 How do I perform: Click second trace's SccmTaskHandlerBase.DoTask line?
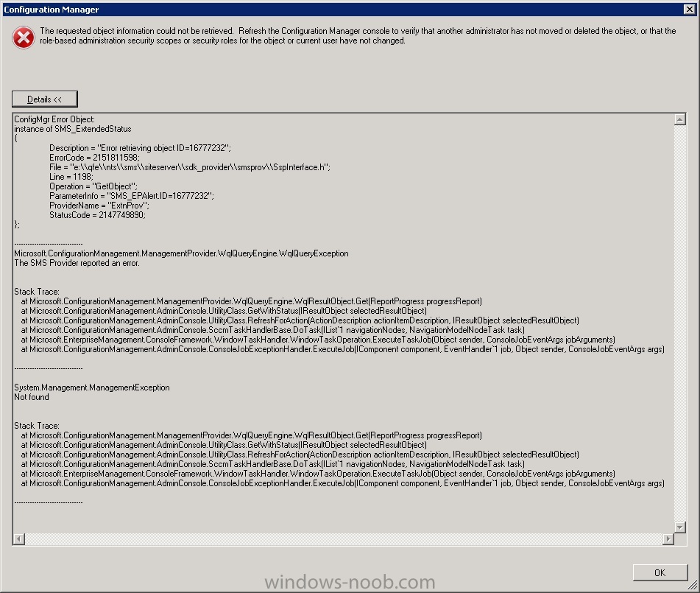coord(272,464)
